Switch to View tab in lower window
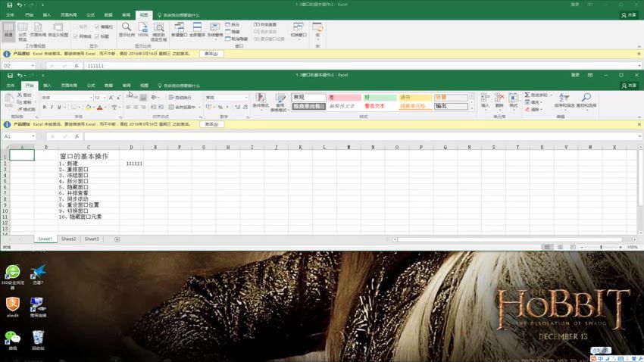This screenshot has width=644, height=362. click(x=144, y=86)
